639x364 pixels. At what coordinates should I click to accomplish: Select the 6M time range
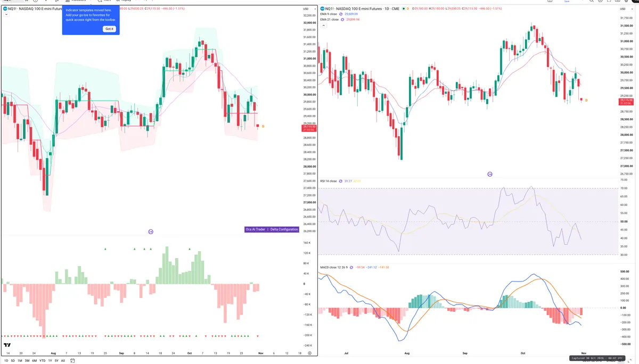click(x=35, y=360)
